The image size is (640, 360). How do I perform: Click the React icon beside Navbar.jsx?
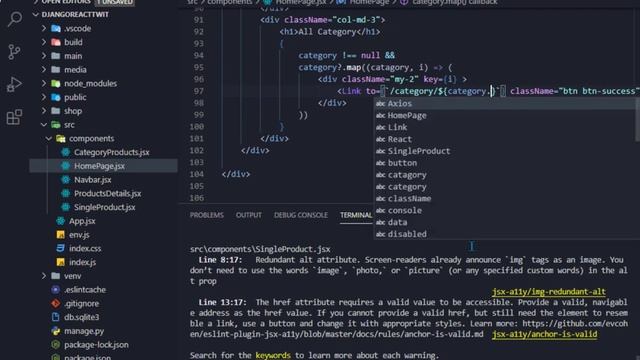65,180
